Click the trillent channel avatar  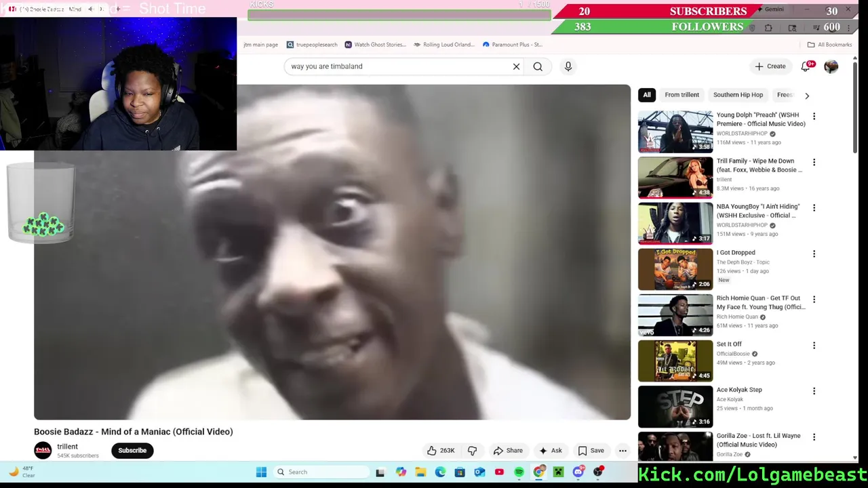[43, 450]
